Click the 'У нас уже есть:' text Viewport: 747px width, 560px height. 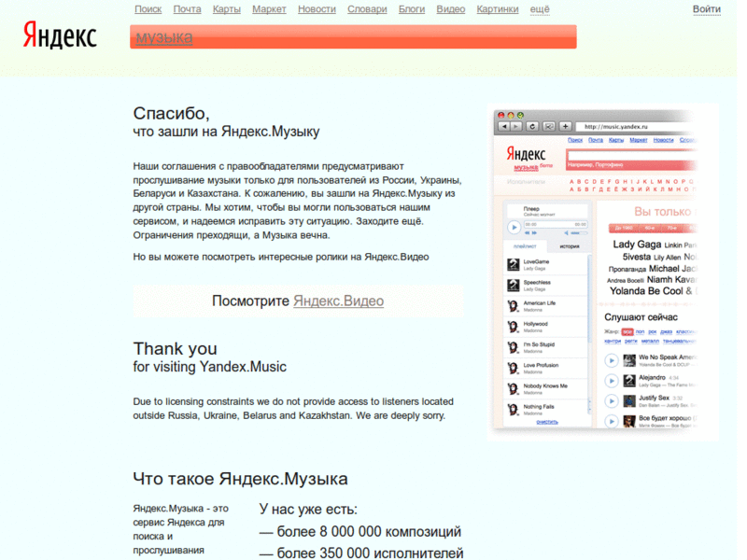308,509
